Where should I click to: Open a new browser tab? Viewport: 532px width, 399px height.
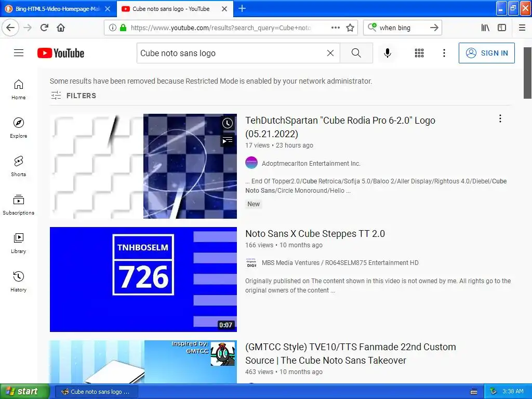coord(242,8)
